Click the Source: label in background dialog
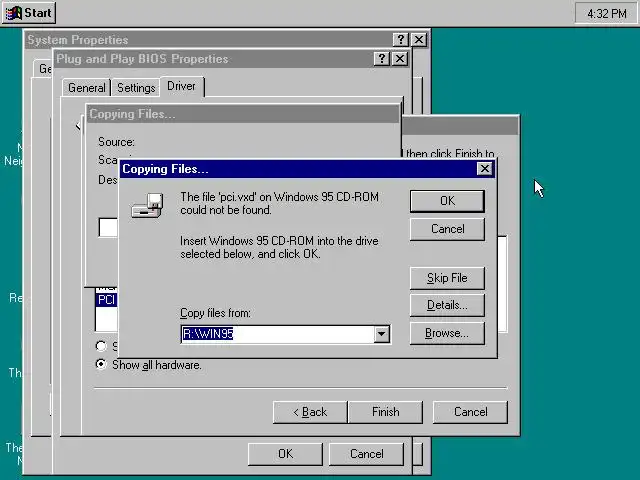The image size is (640, 480). [116, 142]
